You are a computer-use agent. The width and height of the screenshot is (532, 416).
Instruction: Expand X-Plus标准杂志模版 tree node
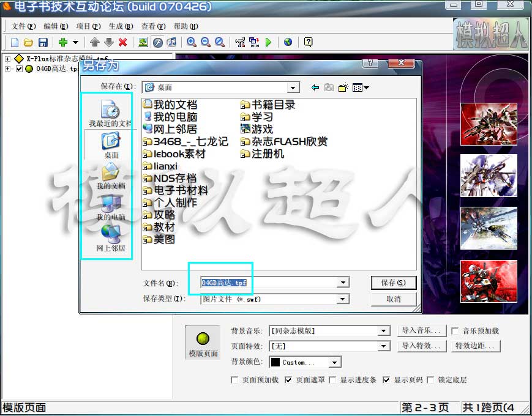[7, 59]
